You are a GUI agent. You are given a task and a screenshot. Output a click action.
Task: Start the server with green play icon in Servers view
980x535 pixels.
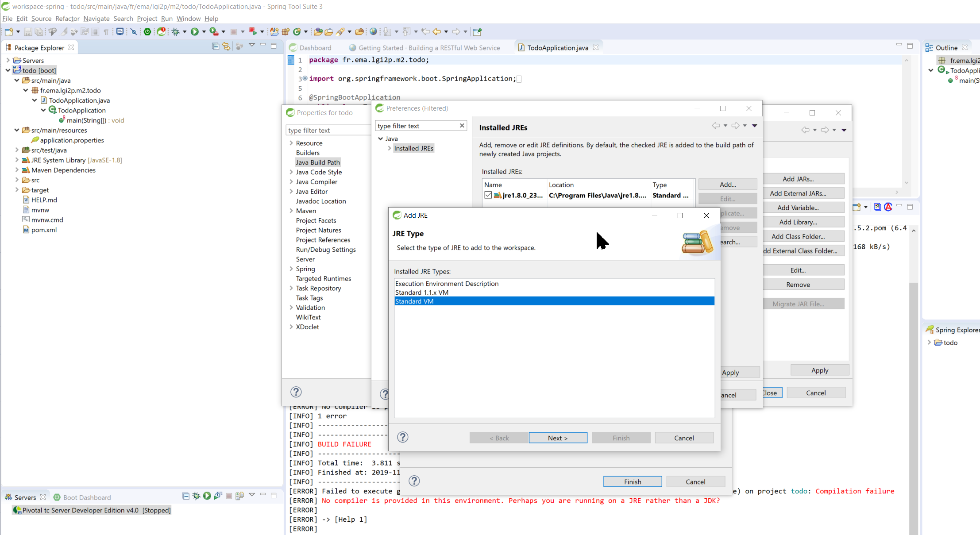pyautogui.click(x=207, y=496)
